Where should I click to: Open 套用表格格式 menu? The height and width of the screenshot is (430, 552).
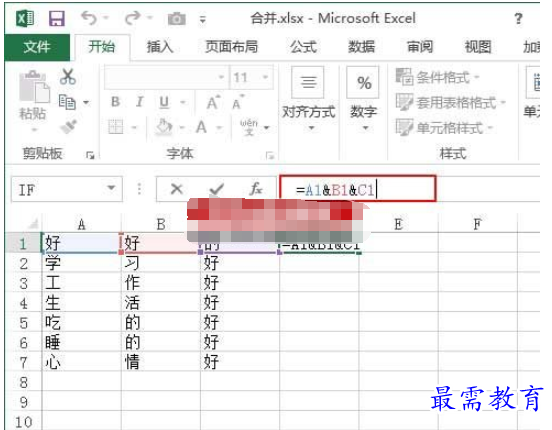(451, 102)
